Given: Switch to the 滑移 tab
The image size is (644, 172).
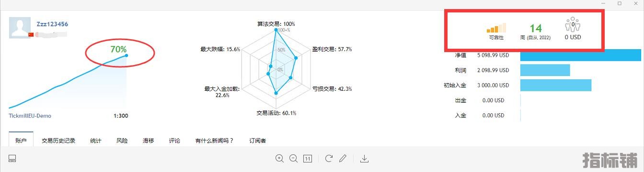Looking at the screenshot, I should [x=149, y=140].
